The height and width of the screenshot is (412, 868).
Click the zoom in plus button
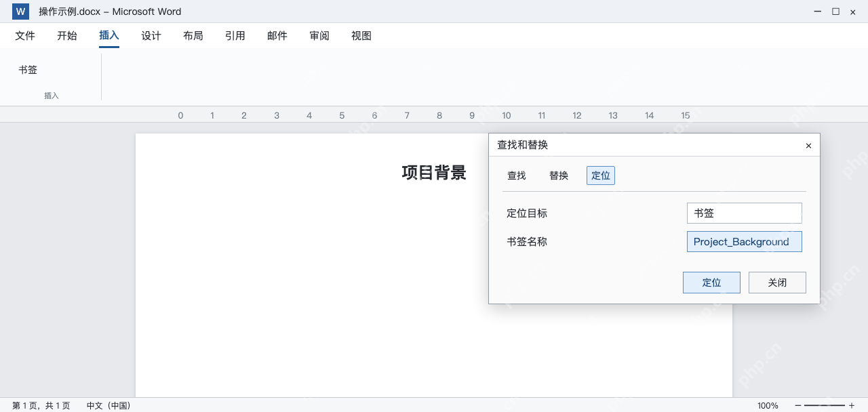pyautogui.click(x=852, y=405)
